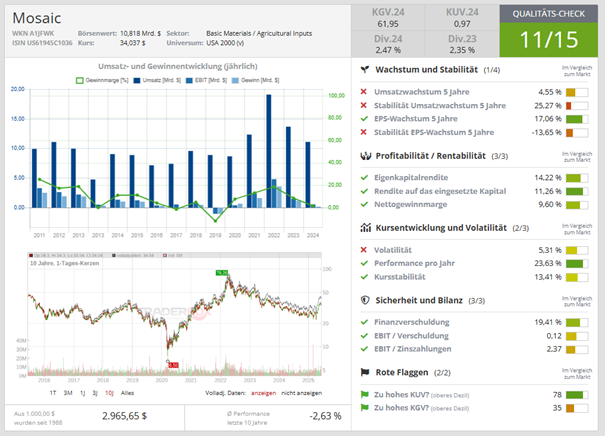Screen dimensions: 605x436
Task: Click the Div.23 value tile
Action: click(x=462, y=44)
